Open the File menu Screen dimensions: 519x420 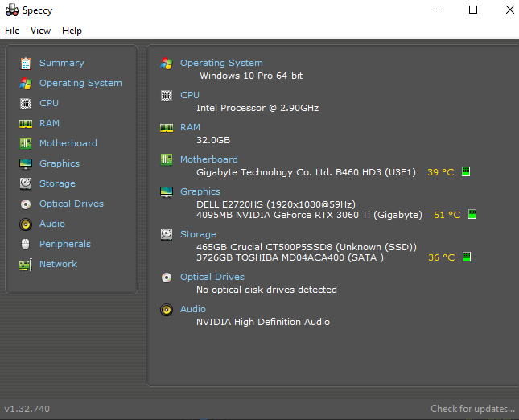coord(12,31)
